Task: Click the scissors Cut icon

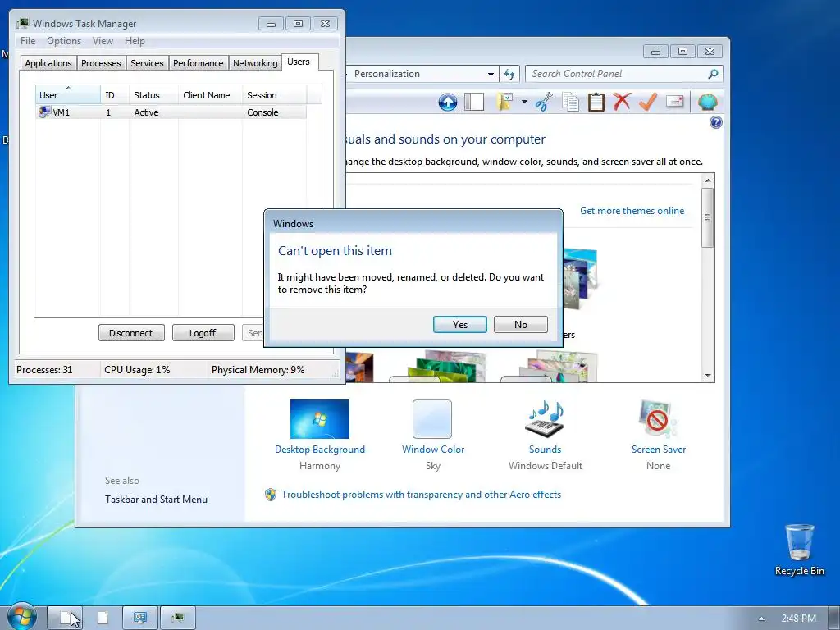Action: [x=544, y=102]
